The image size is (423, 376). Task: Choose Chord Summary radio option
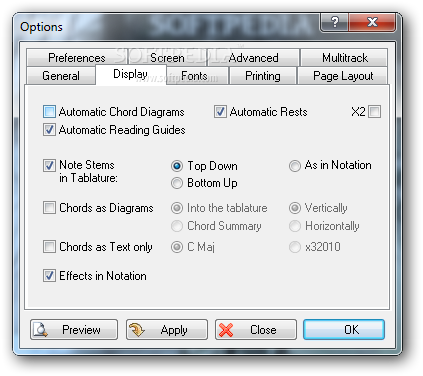click(x=177, y=226)
